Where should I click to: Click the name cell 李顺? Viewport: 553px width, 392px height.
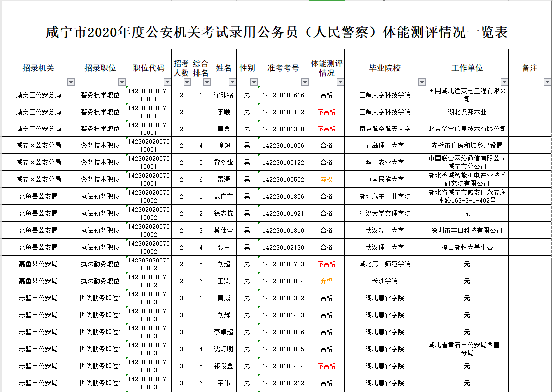(224, 112)
